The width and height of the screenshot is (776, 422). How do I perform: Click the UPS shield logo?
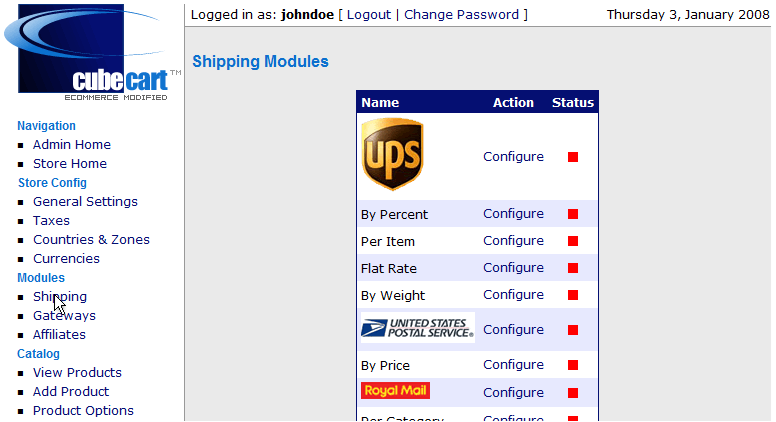[392, 154]
